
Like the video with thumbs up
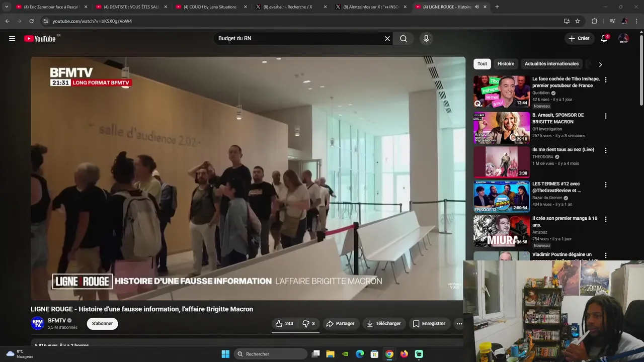click(x=284, y=324)
